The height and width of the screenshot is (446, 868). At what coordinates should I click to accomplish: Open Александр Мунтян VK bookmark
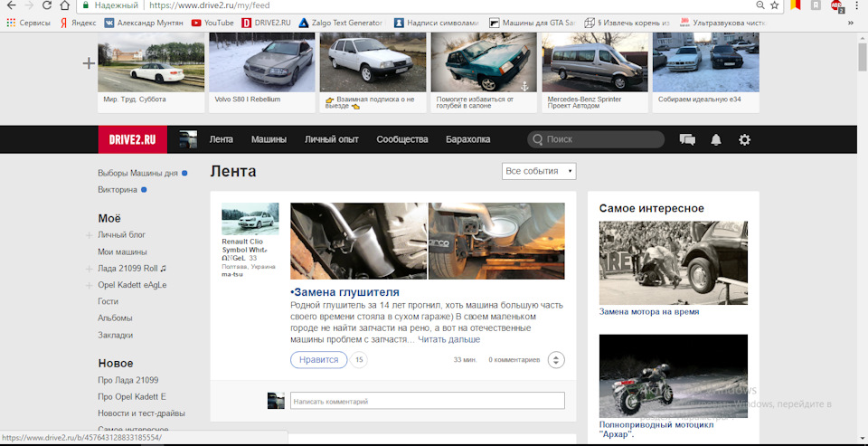pos(145,23)
